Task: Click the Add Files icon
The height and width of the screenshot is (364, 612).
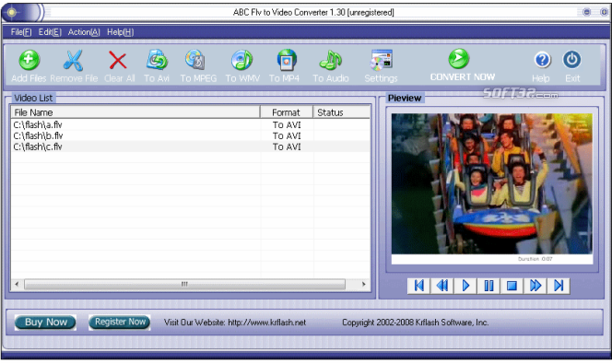Action: (29, 61)
